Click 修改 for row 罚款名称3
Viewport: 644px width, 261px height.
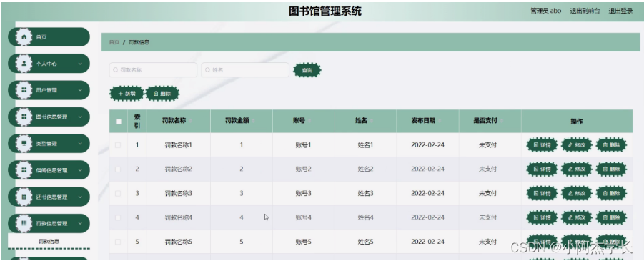pyautogui.click(x=577, y=193)
